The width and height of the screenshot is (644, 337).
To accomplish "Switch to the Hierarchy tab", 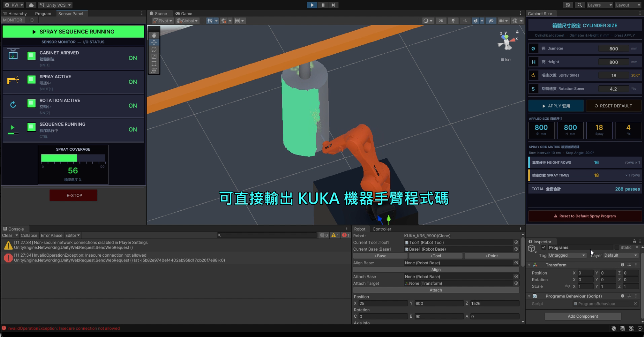I will (x=15, y=14).
